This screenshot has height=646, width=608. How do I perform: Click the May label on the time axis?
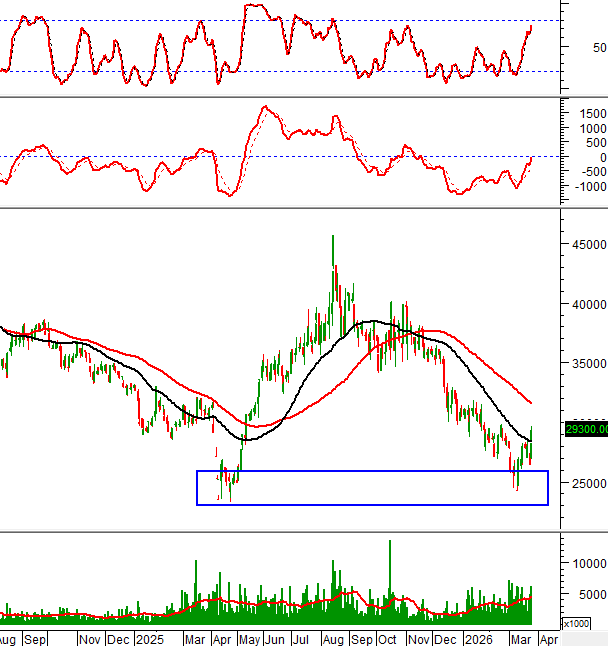point(249,638)
